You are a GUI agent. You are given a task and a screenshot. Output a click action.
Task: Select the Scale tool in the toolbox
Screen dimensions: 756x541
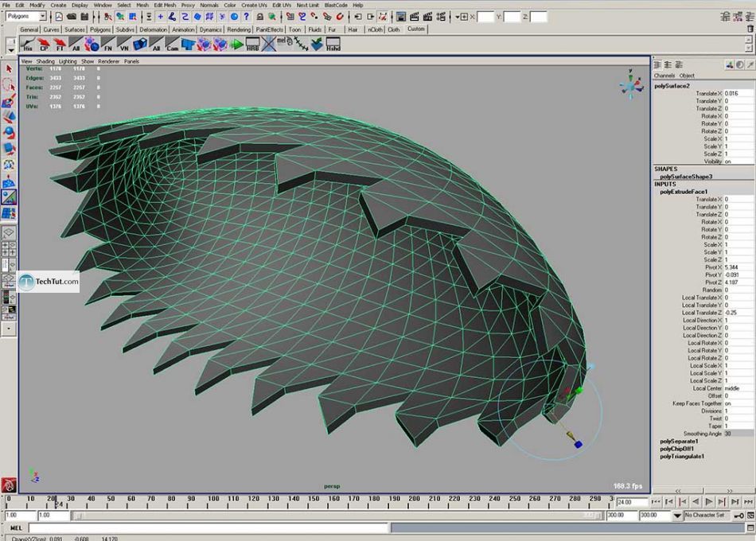9,149
